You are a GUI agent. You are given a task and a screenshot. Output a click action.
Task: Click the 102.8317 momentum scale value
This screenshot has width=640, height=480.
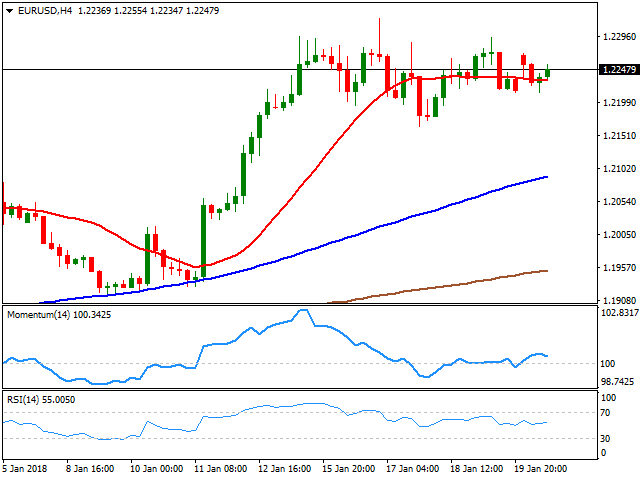pyautogui.click(x=620, y=313)
